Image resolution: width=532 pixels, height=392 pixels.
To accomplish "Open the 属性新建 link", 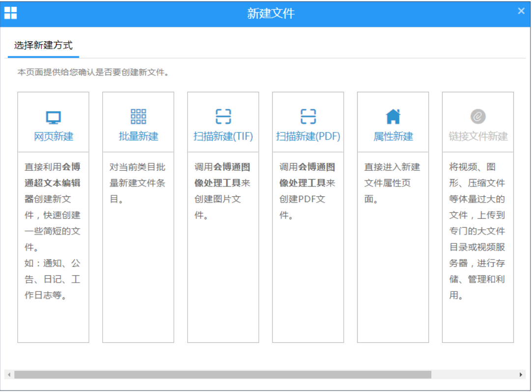I will [x=393, y=136].
